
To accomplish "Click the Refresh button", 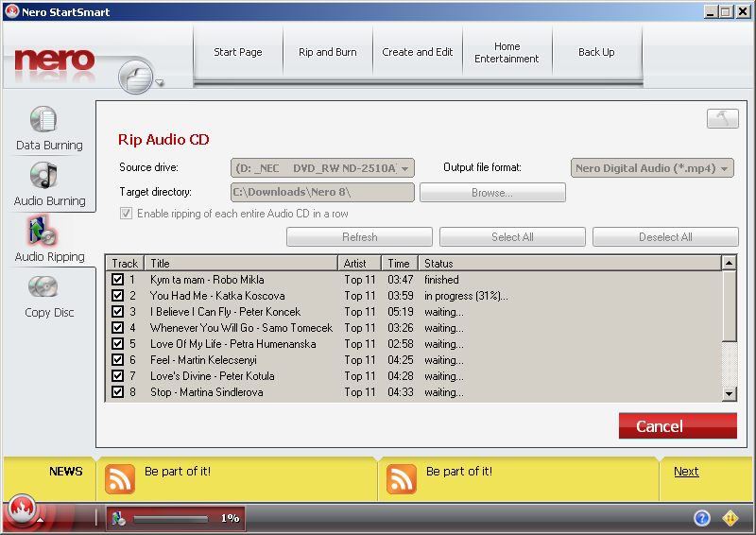I will 359,237.
